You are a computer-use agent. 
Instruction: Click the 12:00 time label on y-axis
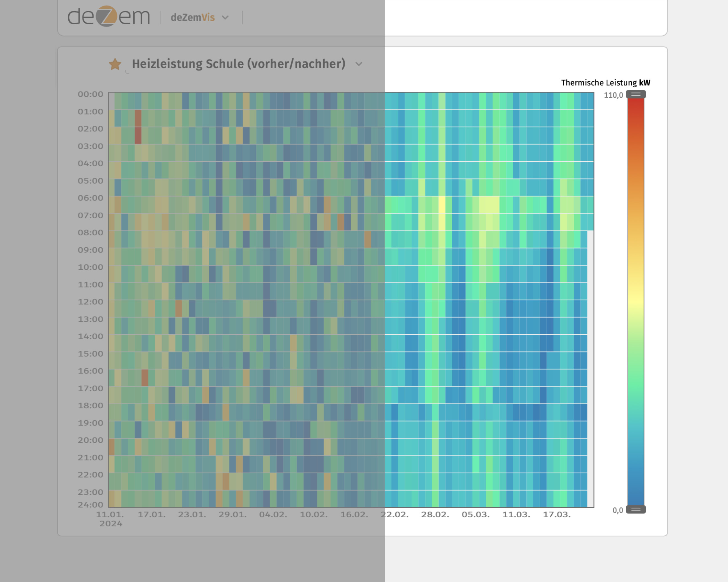point(90,302)
